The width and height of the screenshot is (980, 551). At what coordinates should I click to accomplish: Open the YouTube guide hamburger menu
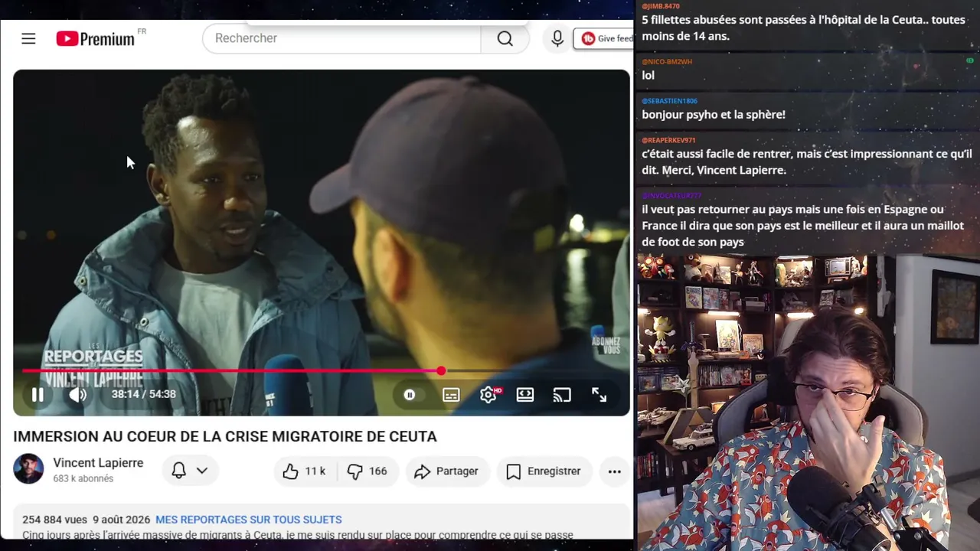28,38
